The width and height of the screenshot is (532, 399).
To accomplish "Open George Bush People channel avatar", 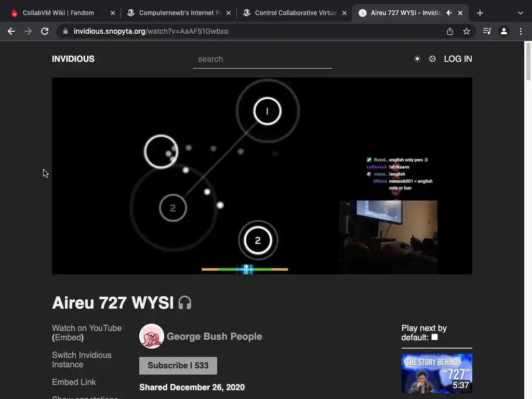I will (152, 336).
